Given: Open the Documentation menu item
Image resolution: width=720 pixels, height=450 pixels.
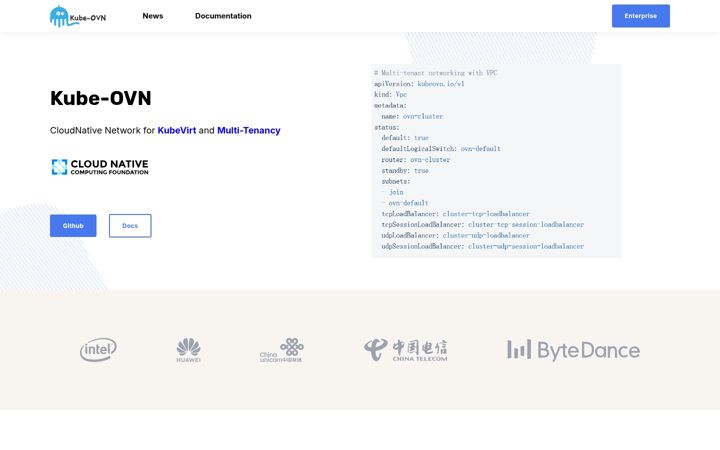Looking at the screenshot, I should click(x=223, y=16).
